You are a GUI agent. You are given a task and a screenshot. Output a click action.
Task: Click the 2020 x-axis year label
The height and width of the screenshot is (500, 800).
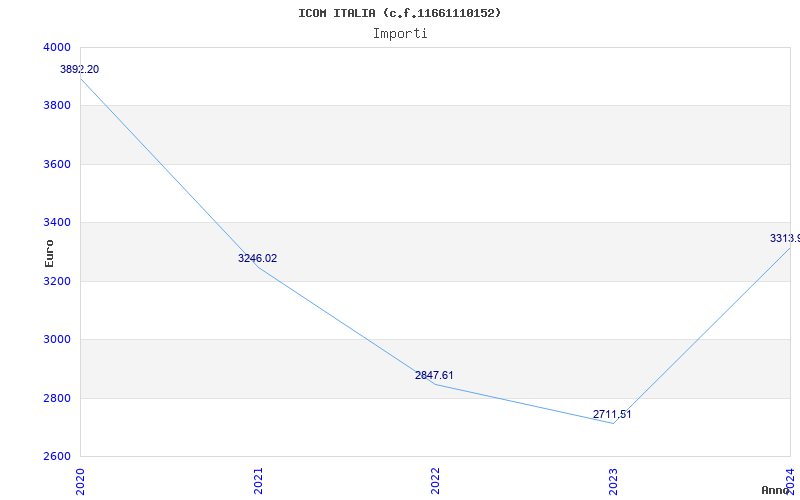click(81, 479)
